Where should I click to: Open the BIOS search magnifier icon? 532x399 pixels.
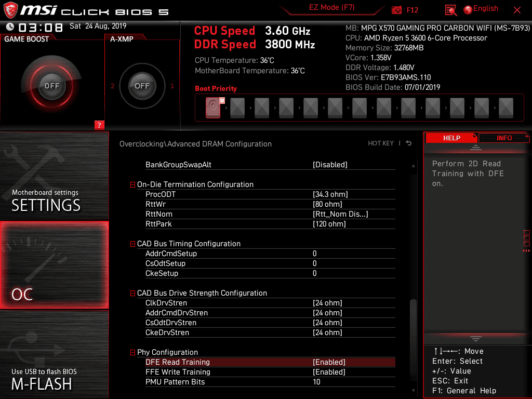[x=450, y=10]
